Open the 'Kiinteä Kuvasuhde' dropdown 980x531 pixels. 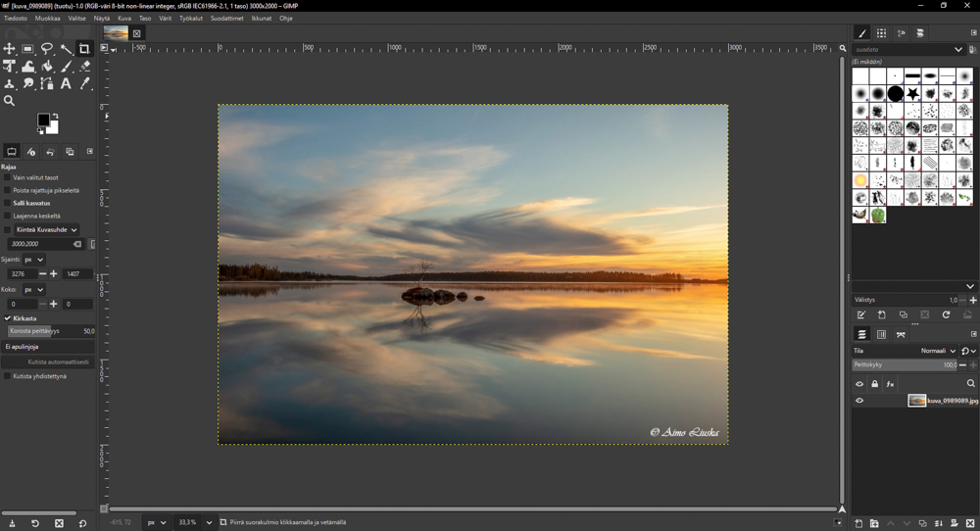click(46, 229)
